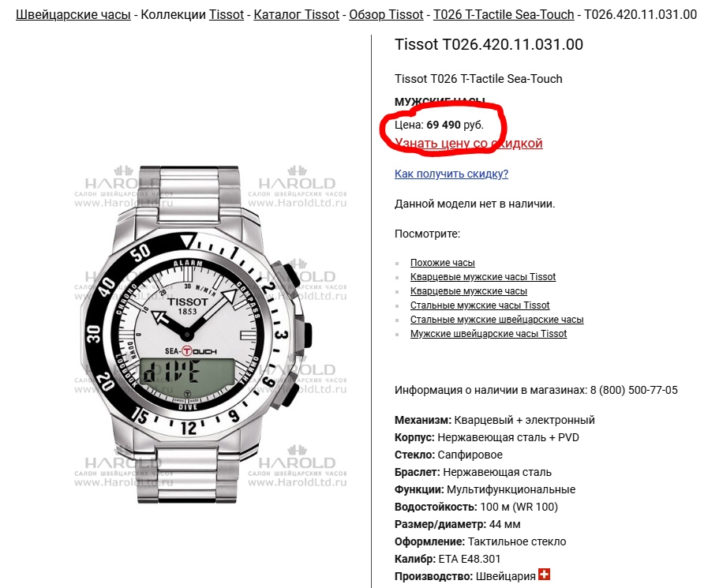
Task: Click the Tissot T026.420.11.031.00 product heading
Action: tap(489, 45)
